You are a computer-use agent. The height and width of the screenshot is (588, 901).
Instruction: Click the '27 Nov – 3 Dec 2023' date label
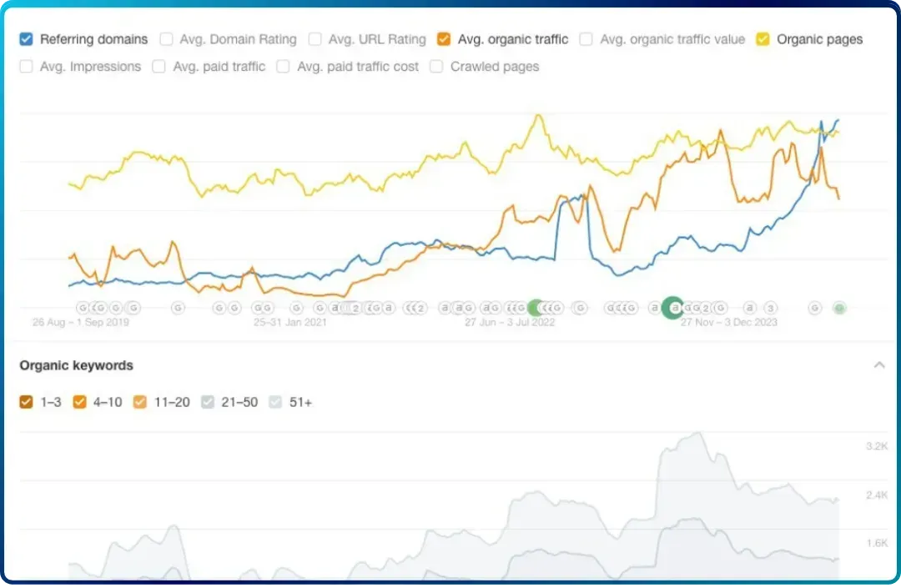[728, 322]
